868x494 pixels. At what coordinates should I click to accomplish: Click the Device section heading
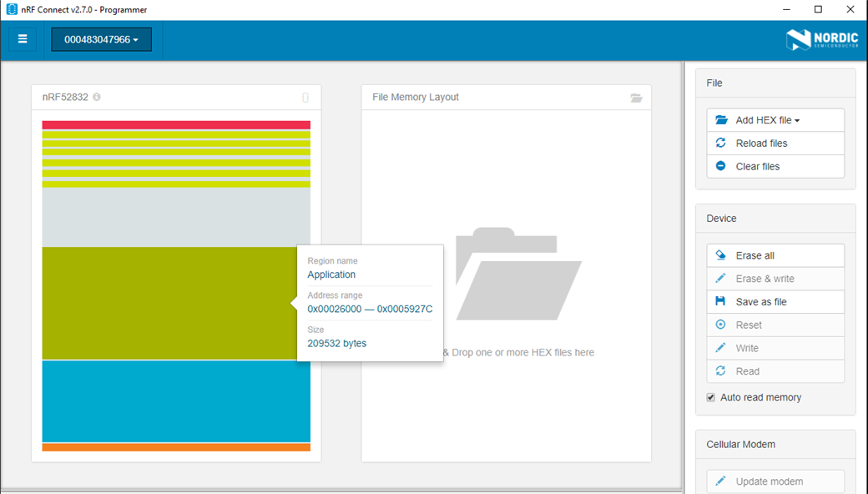721,219
